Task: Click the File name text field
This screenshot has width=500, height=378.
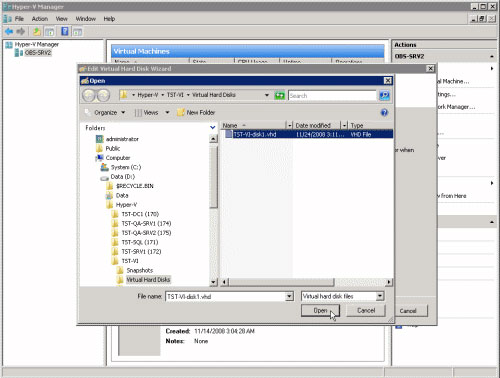Action: [x=225, y=296]
